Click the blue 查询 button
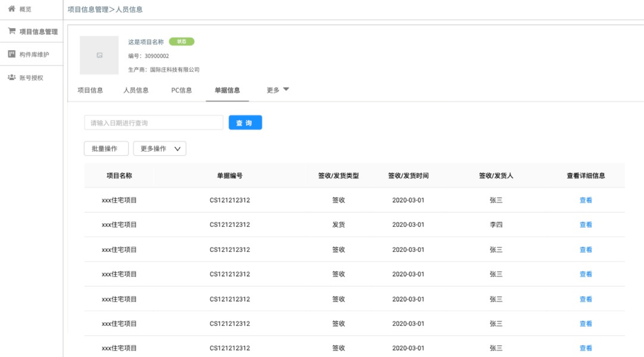Screen dimensions: 644x357 (245, 123)
